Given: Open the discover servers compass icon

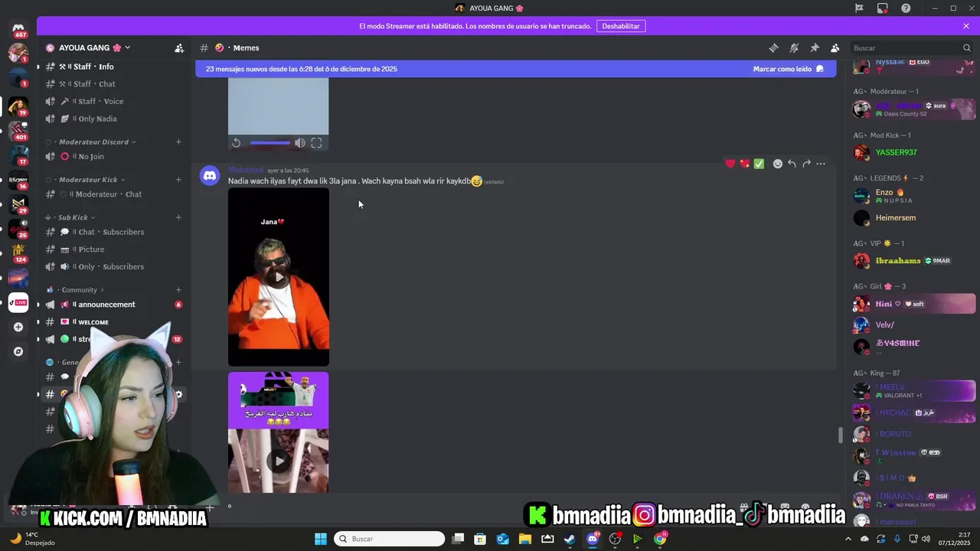Looking at the screenshot, I should (x=18, y=352).
